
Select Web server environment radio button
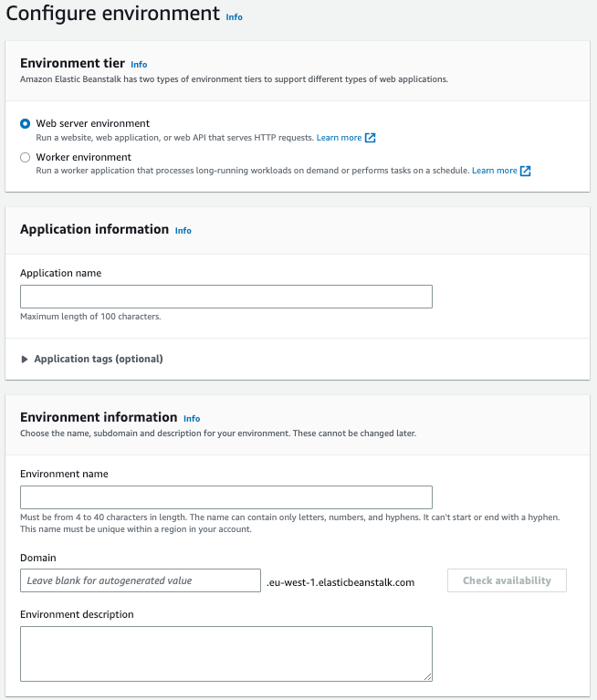(26, 123)
